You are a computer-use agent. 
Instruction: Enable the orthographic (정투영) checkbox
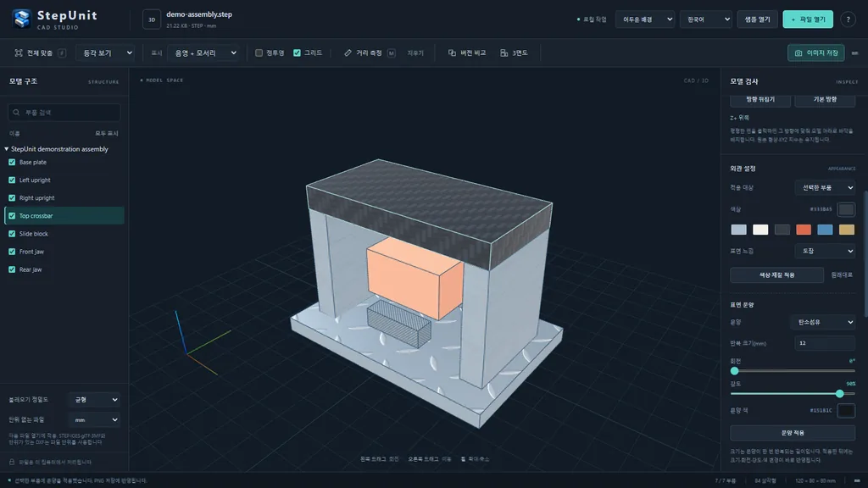point(259,53)
